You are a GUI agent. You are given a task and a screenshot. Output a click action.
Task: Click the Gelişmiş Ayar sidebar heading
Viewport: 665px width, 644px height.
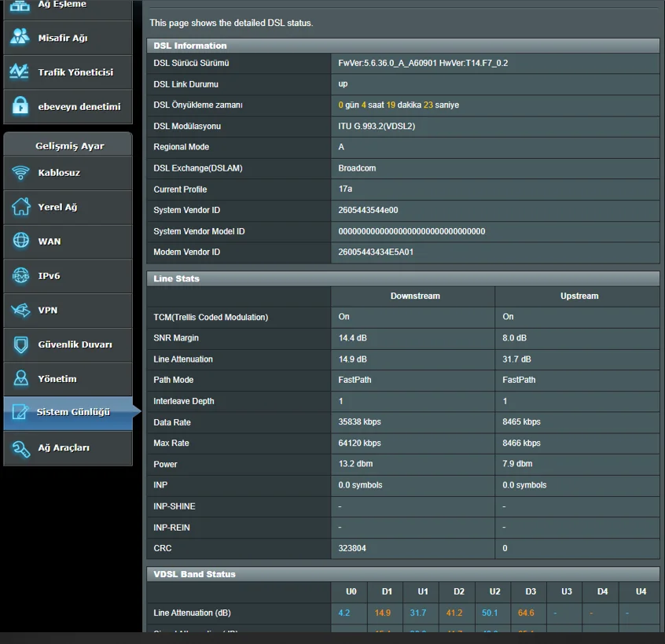[69, 146]
